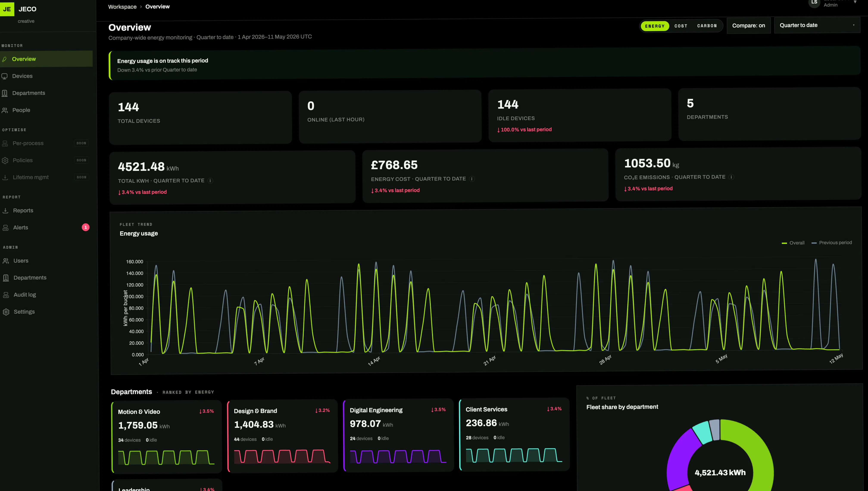The width and height of the screenshot is (868, 491).
Task: Open the Quarter to date dropdown
Action: pyautogui.click(x=817, y=25)
